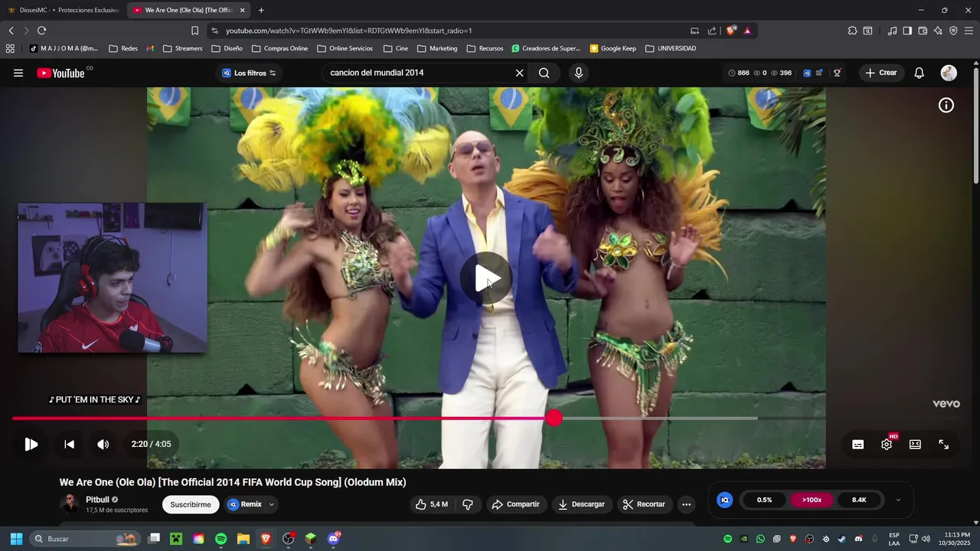
Task: Seek to the buffered gray part of the timeline
Action: pos(658,418)
